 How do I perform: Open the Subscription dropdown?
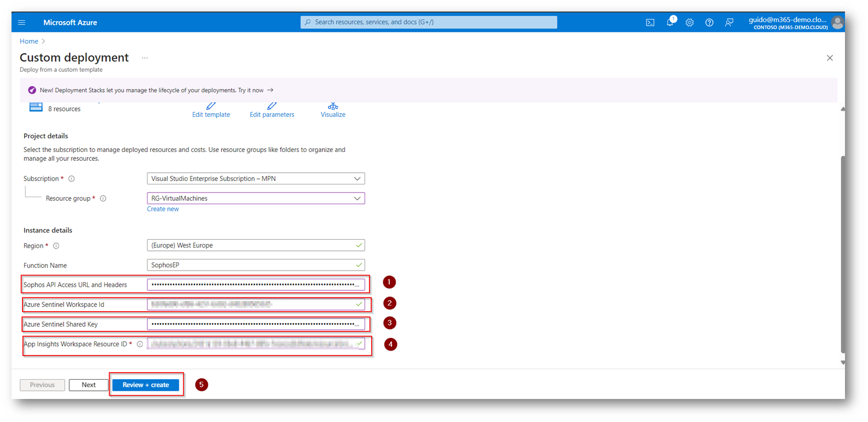[256, 178]
